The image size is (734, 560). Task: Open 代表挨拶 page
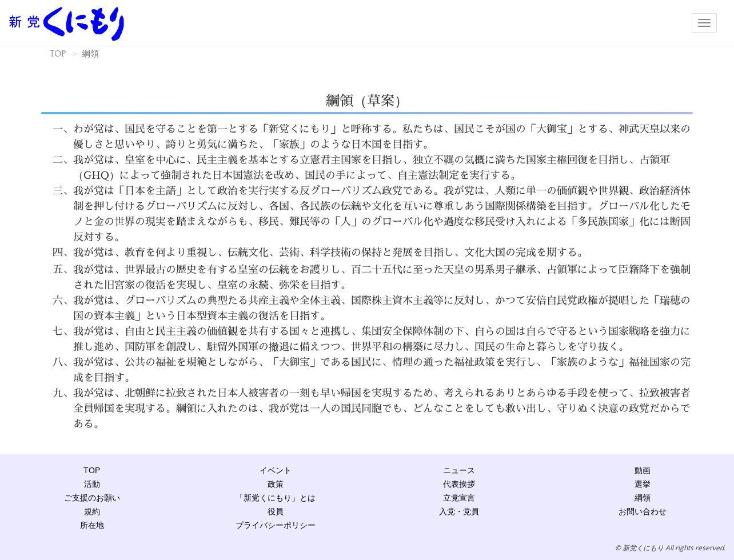click(x=458, y=484)
